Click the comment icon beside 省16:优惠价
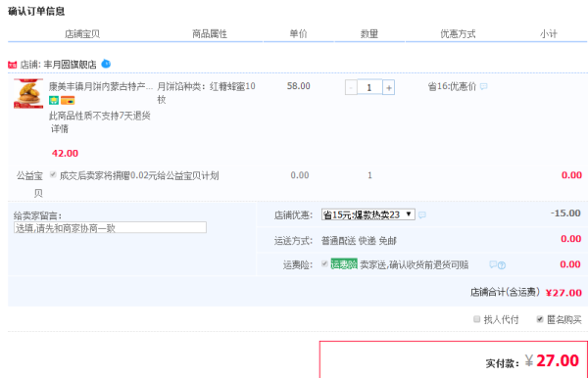The width and height of the screenshot is (588, 378). tap(484, 86)
